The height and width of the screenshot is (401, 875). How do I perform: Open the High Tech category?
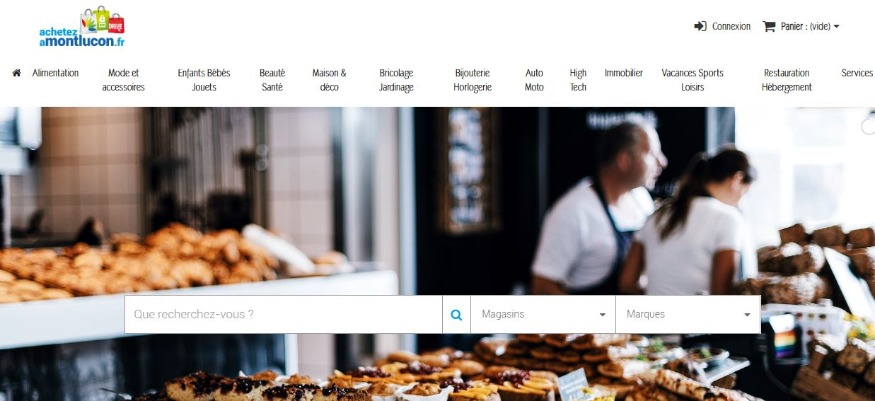click(x=578, y=80)
